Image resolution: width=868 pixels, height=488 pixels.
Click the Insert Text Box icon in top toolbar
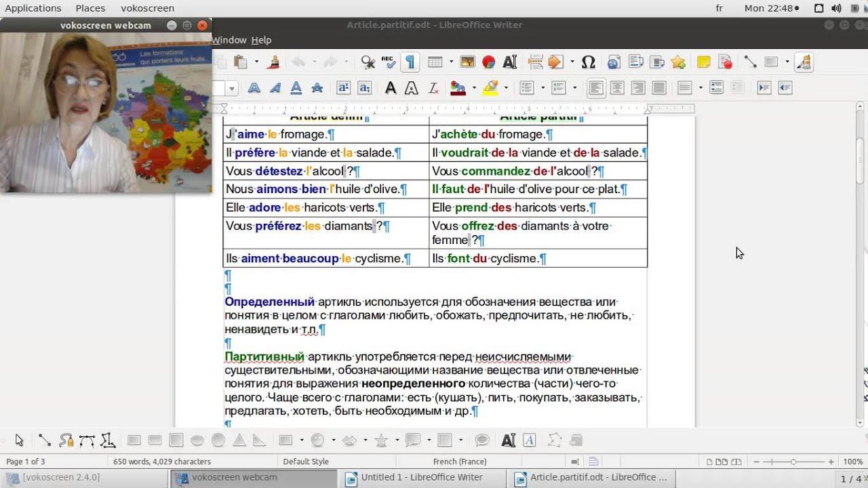pyautogui.click(x=510, y=62)
